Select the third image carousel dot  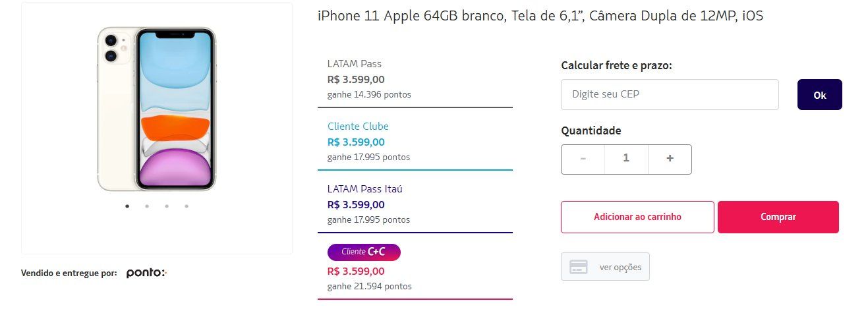tap(167, 206)
